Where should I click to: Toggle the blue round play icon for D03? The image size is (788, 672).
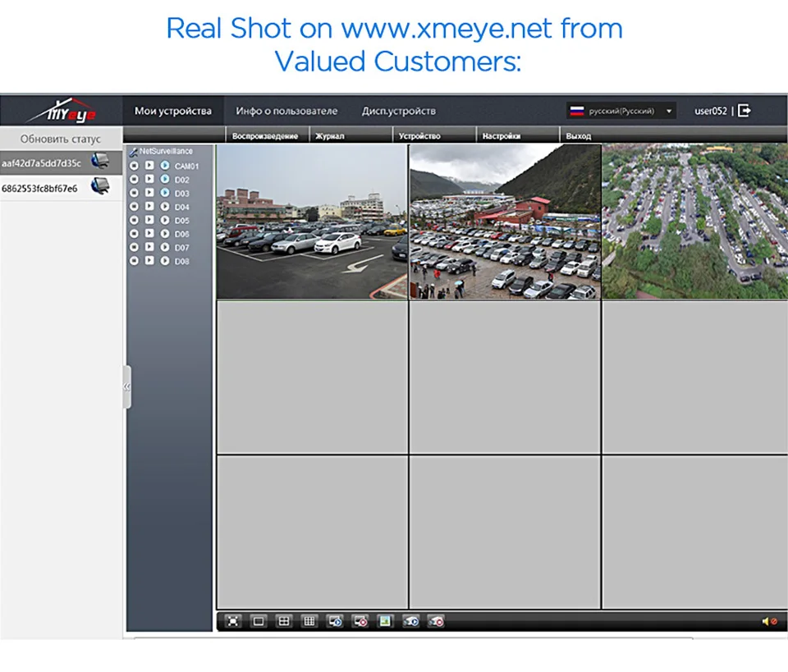tap(165, 192)
